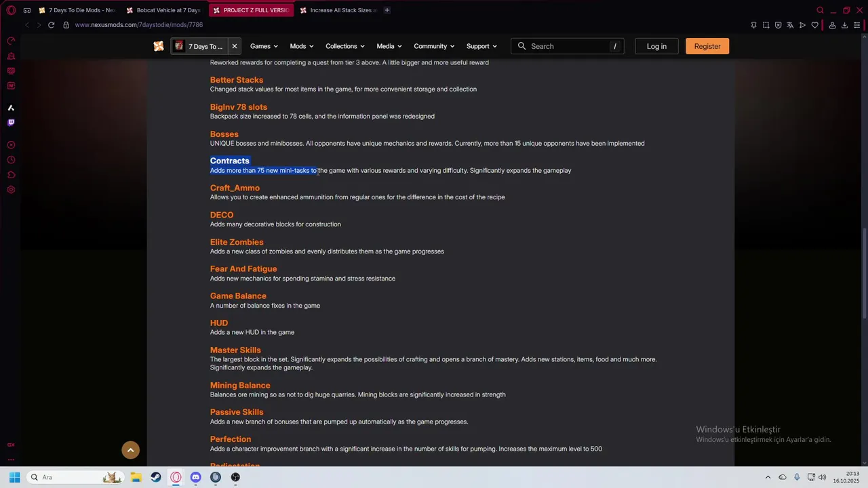
Task: Switch to the Bobcat Vehicle tab
Action: 164,10
